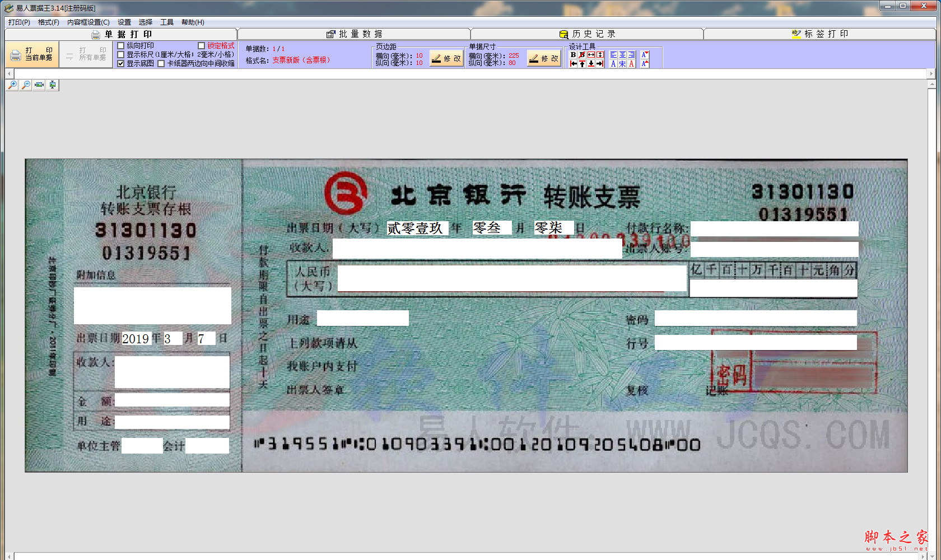Uncheck 显示底图 checkbox
941x560 pixels.
pyautogui.click(x=120, y=64)
